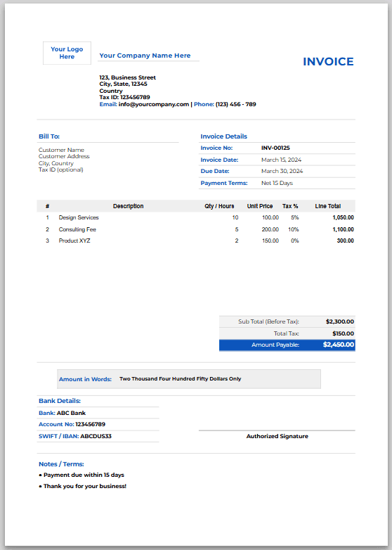Click line total 1,050.00

[344, 217]
